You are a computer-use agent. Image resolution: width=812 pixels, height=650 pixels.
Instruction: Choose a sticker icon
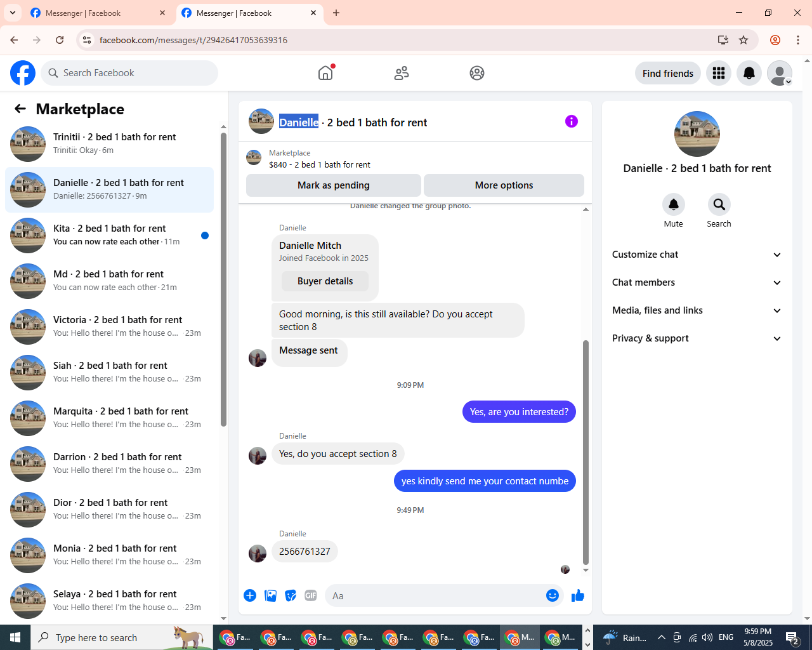click(291, 595)
